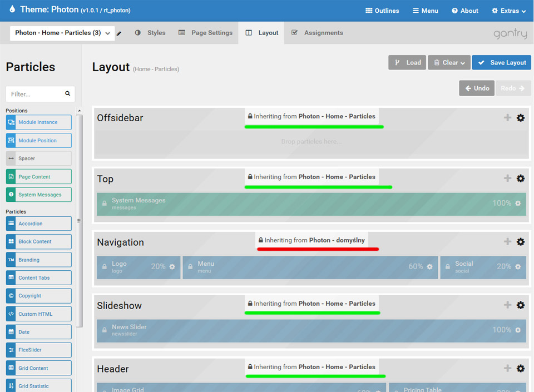The height and width of the screenshot is (392, 534).
Task: Click the System Messages block in Top section
Action: click(311, 204)
